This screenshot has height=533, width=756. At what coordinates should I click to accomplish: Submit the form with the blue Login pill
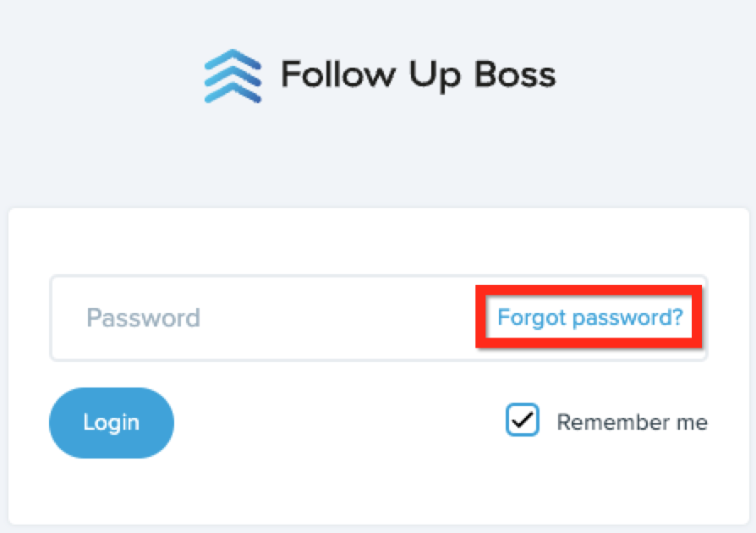tap(112, 422)
